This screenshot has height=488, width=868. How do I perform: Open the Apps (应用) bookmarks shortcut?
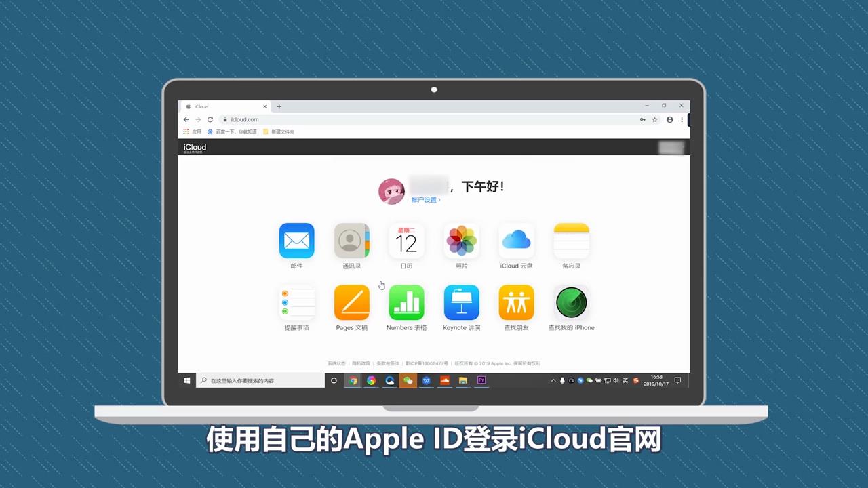[192, 131]
